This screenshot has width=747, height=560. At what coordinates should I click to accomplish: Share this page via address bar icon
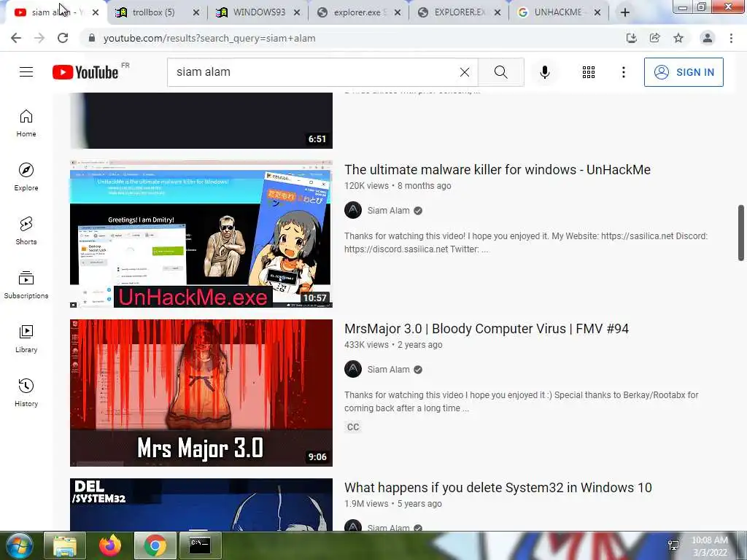click(x=654, y=38)
